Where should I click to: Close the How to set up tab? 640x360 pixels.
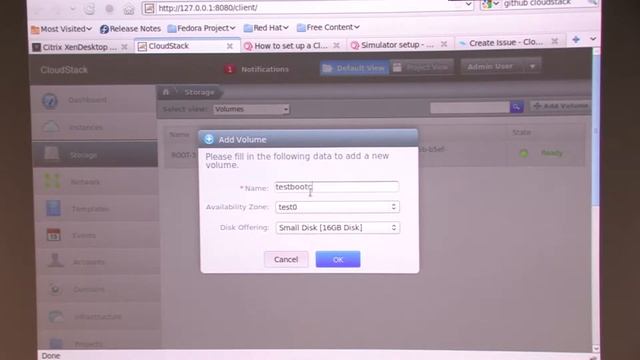pos(336,45)
